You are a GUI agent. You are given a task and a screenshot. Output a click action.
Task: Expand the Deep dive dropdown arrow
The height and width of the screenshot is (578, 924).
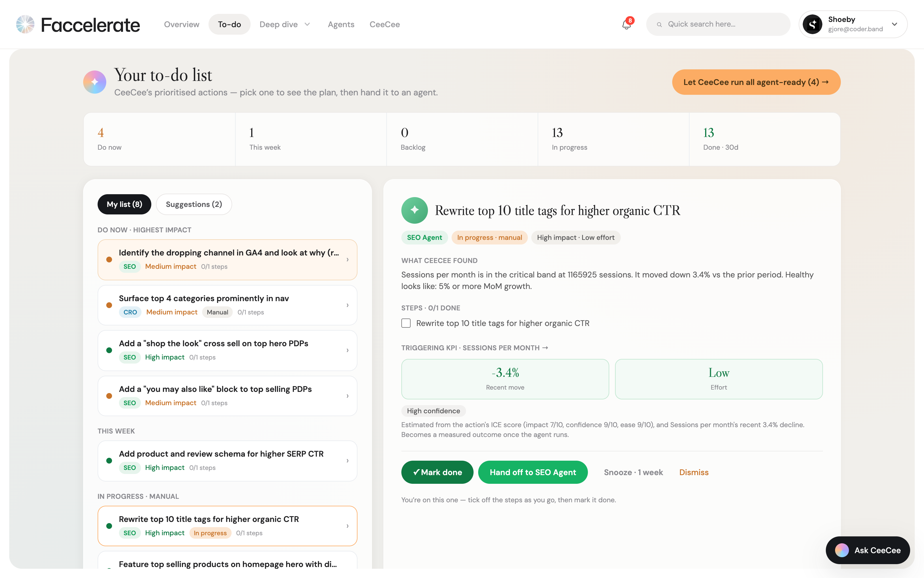[x=307, y=25]
